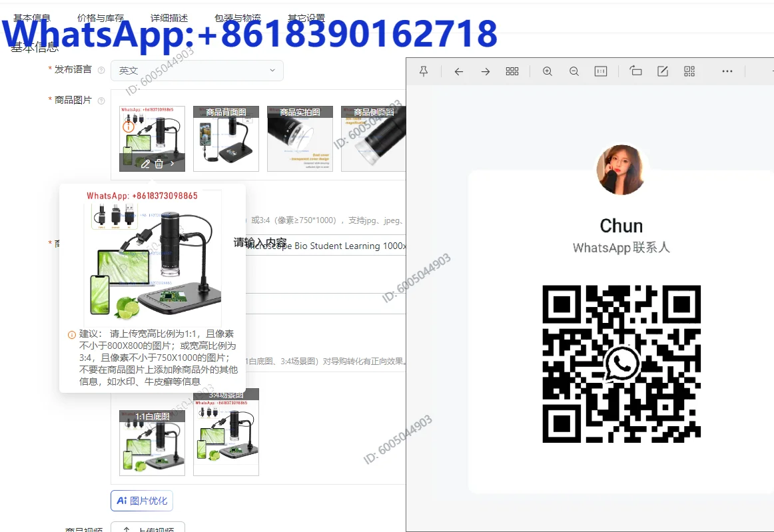The height and width of the screenshot is (532, 774).
Task: Pin the image viewer window
Action: (424, 71)
